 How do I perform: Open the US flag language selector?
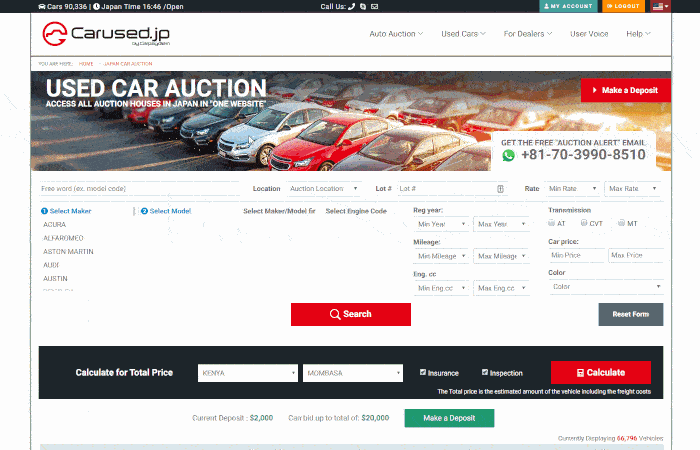point(660,6)
